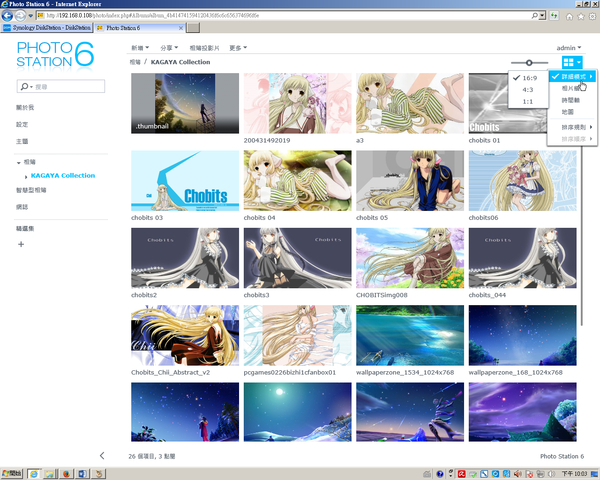
Task: Click the address bar search magnifier
Action: pyautogui.click(x=535, y=16)
